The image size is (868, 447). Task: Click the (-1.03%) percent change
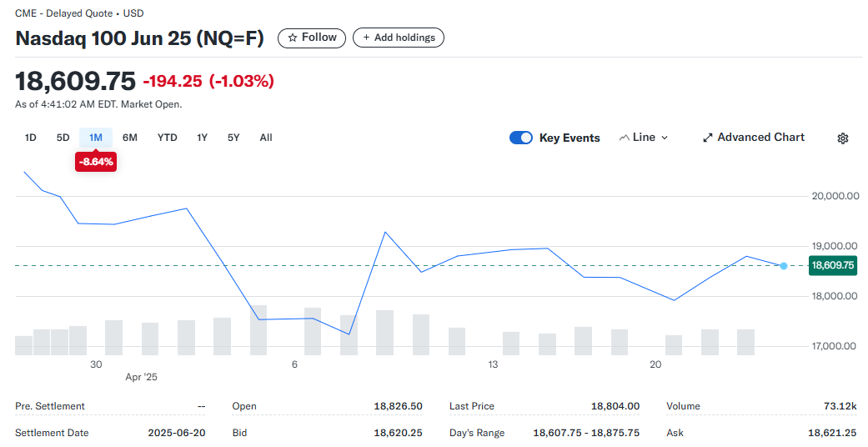click(241, 82)
